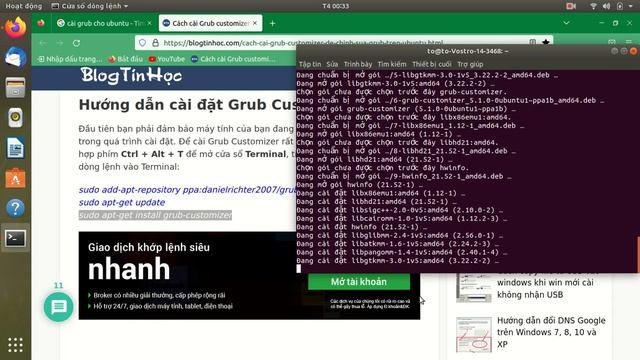Open Tìm kiếm menu in terminal
640x360 pixels.
point(392,64)
